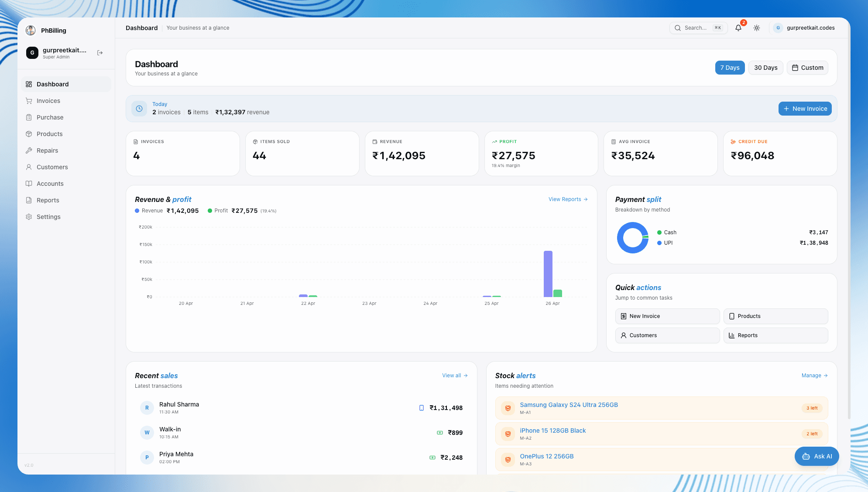The width and height of the screenshot is (868, 492).
Task: Click the New Invoice quick action
Action: click(667, 316)
